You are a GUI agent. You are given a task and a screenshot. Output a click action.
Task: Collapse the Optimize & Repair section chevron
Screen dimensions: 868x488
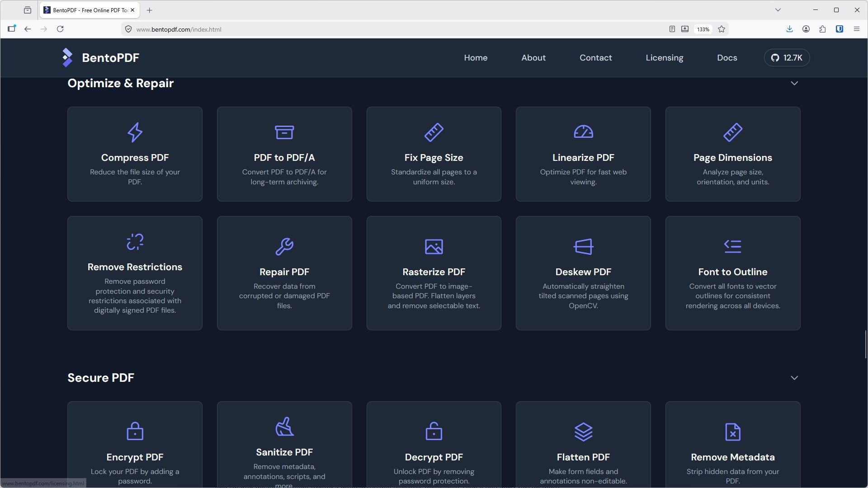tap(794, 83)
